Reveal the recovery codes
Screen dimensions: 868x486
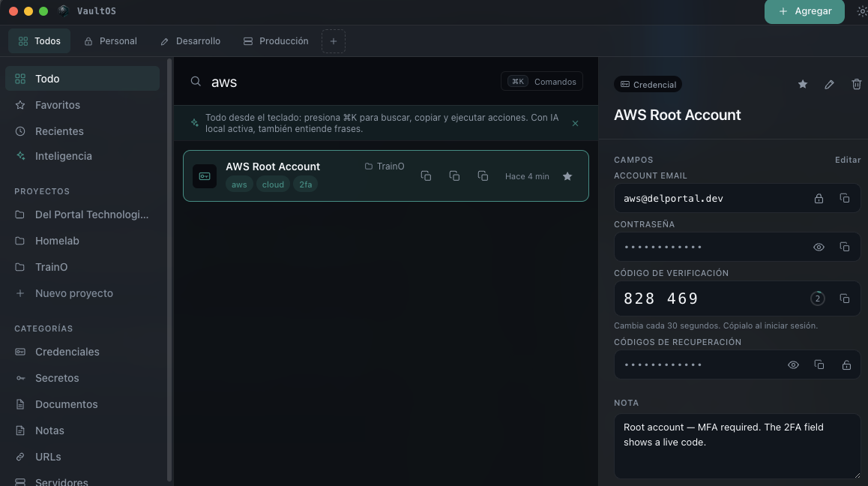pos(793,365)
